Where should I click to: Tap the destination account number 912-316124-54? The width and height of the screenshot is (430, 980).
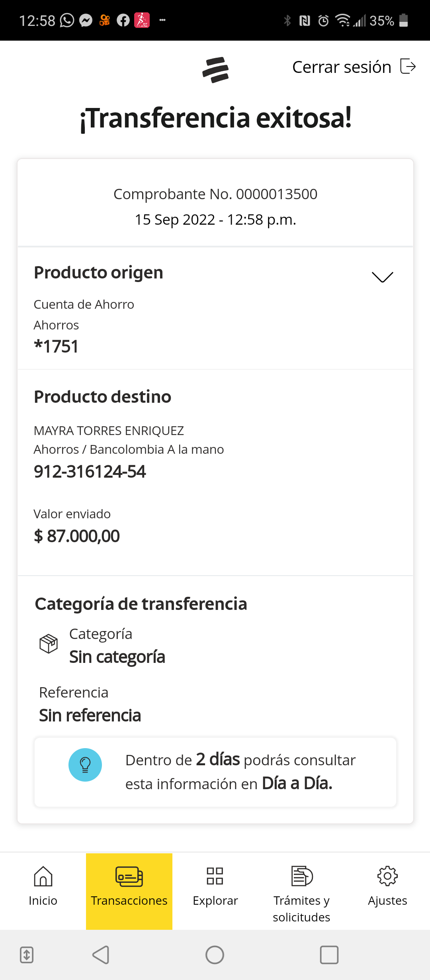(x=90, y=472)
